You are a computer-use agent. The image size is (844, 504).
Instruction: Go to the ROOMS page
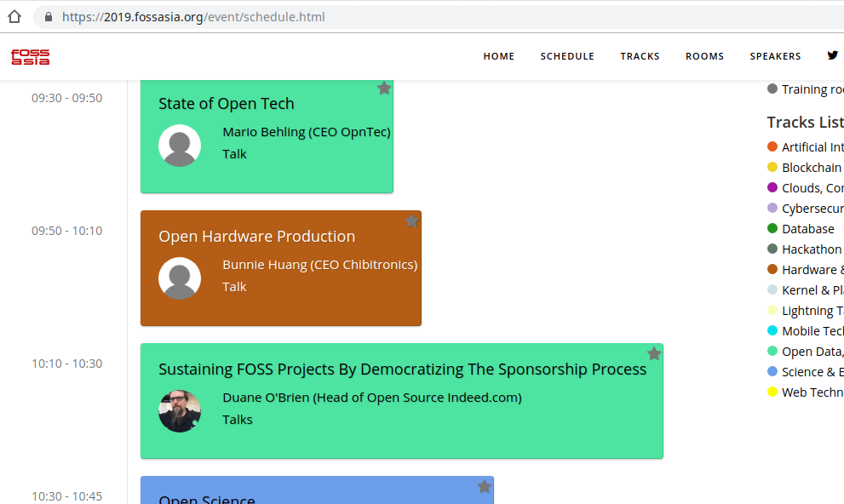[x=704, y=56]
